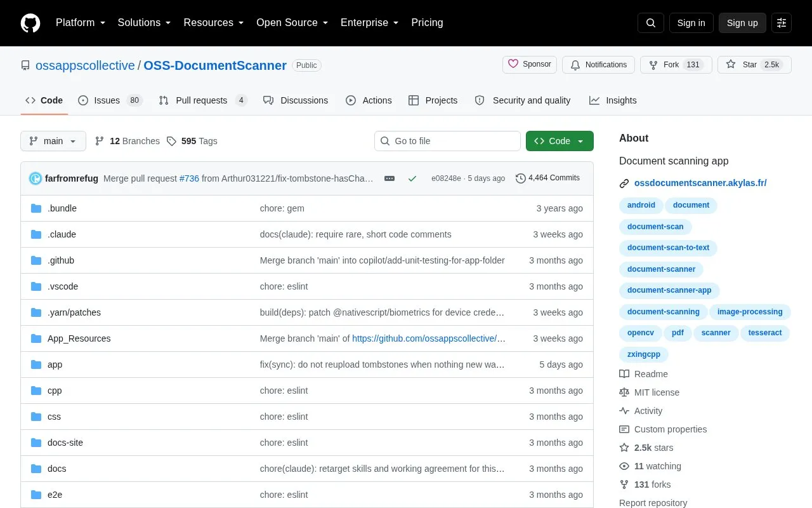Switch to the Issues tab
This screenshot has height=508, width=812.
110,100
